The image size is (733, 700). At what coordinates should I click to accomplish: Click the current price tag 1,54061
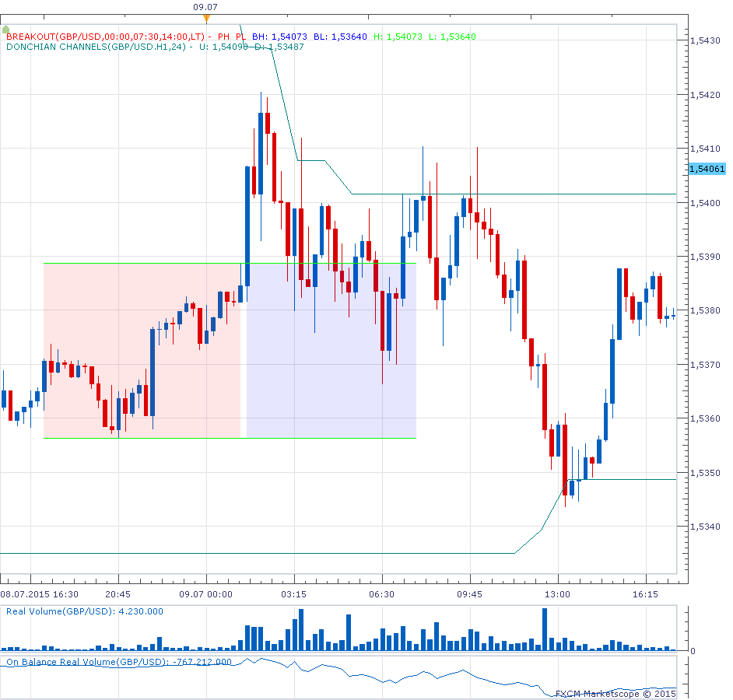pyautogui.click(x=707, y=169)
